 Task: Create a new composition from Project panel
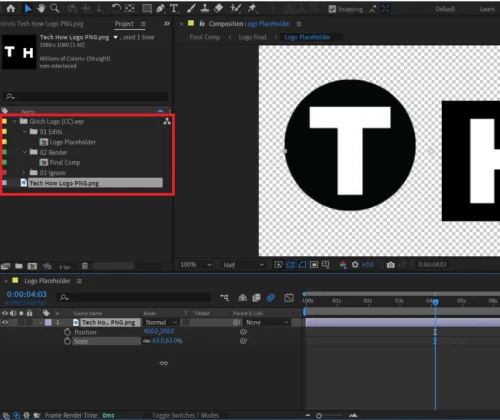(32, 266)
